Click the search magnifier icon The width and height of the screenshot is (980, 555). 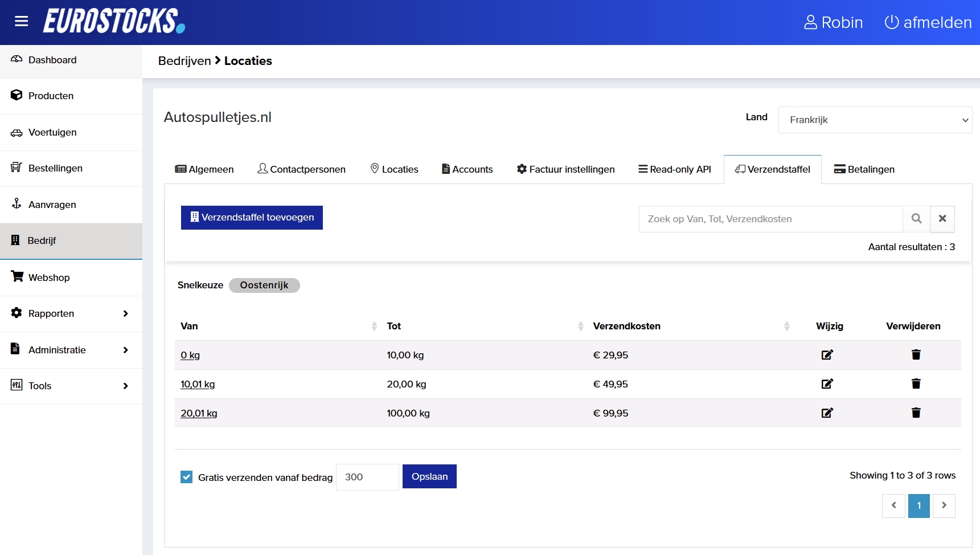pyautogui.click(x=916, y=219)
